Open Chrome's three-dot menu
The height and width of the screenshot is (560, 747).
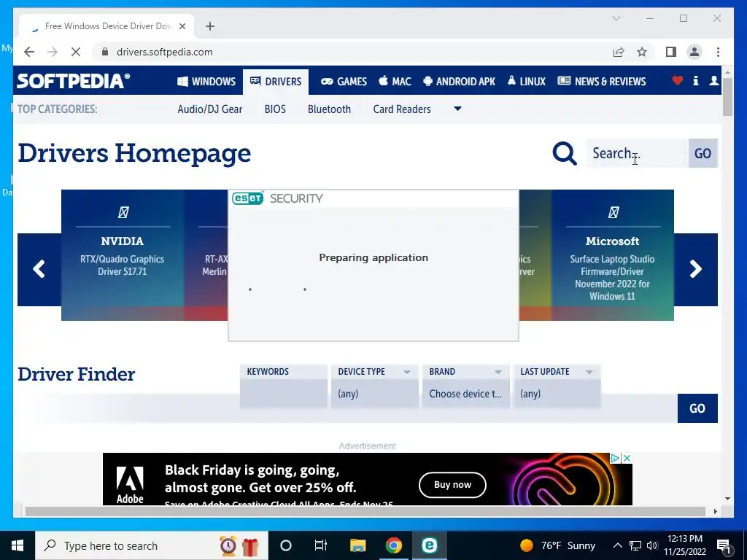[x=718, y=52]
